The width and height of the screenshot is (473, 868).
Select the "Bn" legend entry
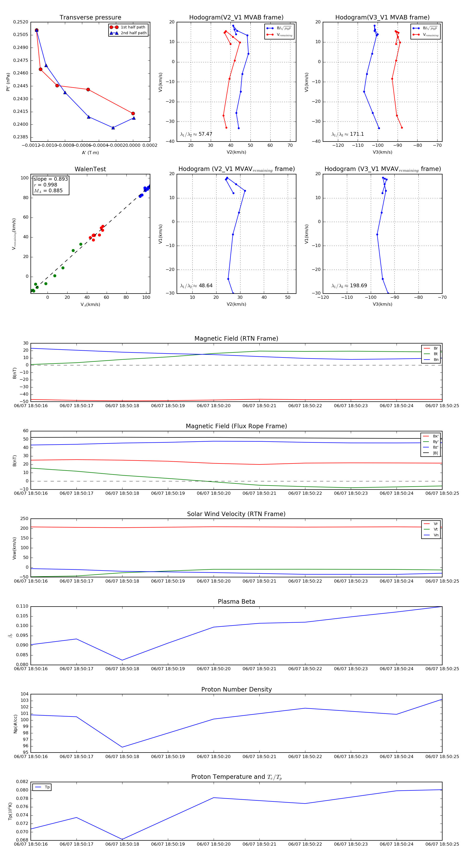pos(431,360)
